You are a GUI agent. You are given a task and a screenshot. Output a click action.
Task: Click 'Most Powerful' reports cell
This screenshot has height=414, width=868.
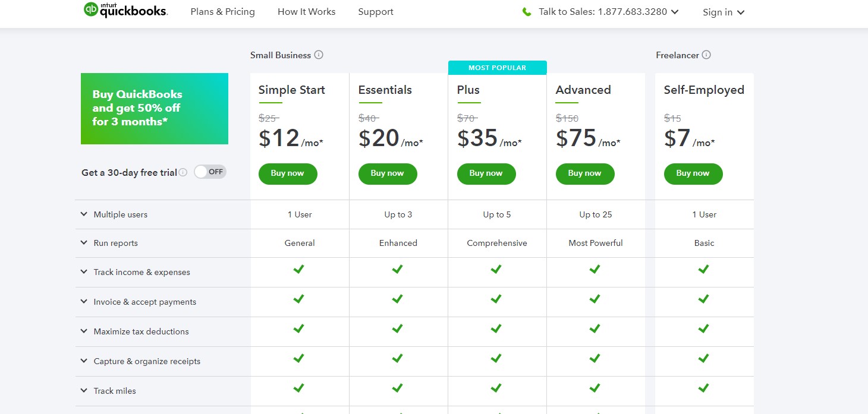[x=596, y=243]
